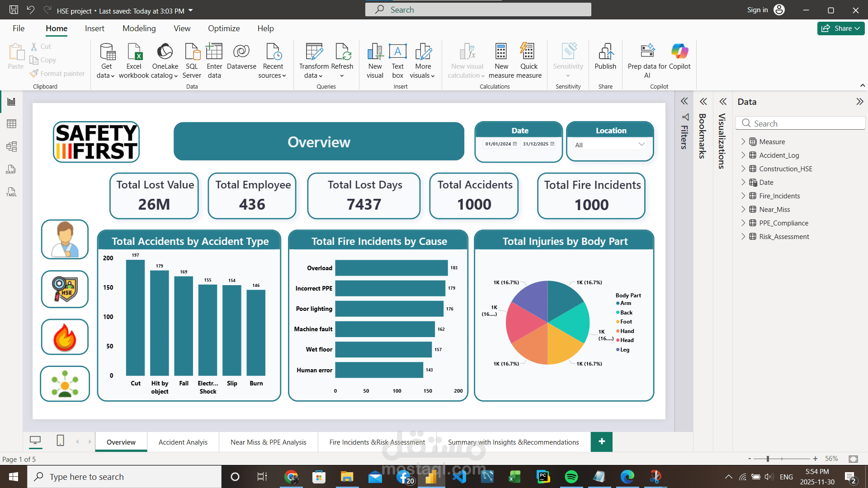Open Transform data
This screenshot has height=488, width=868.
tap(314, 59)
